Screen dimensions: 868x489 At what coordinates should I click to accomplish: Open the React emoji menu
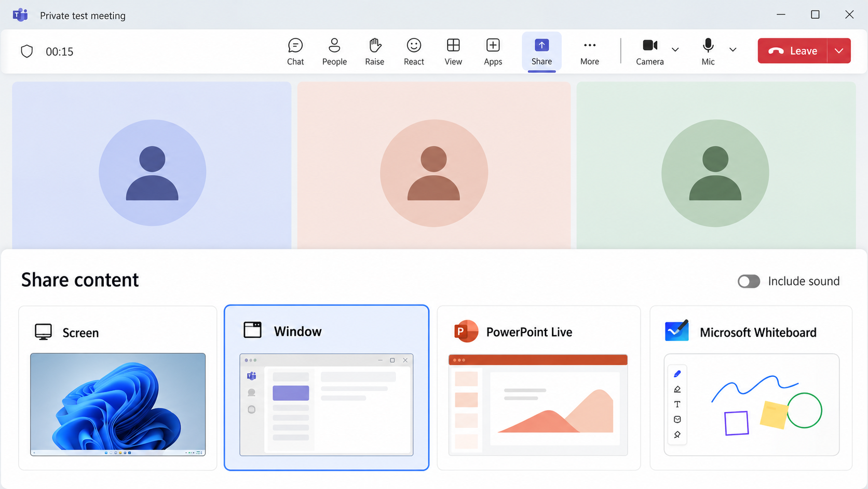click(x=414, y=51)
